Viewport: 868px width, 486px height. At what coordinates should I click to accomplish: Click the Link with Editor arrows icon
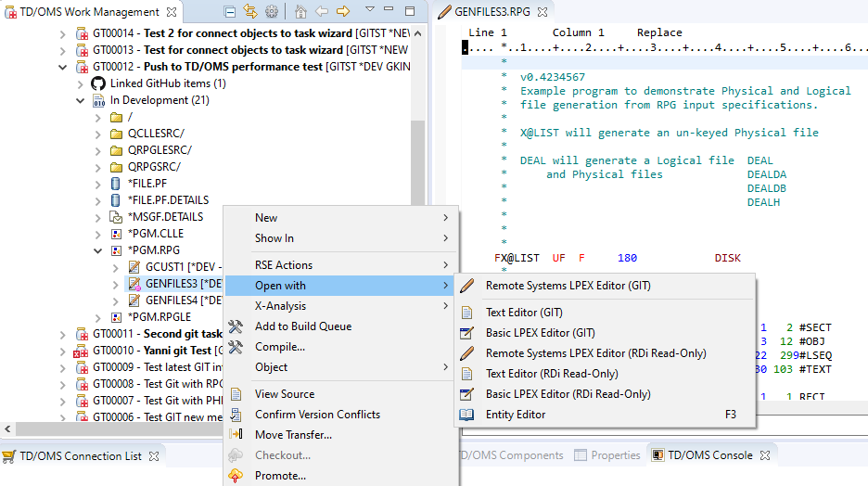249,11
